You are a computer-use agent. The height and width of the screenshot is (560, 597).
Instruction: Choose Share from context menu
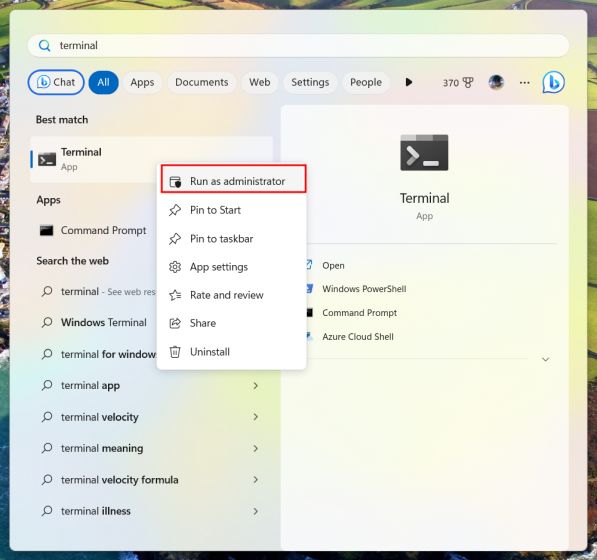[x=231, y=323]
